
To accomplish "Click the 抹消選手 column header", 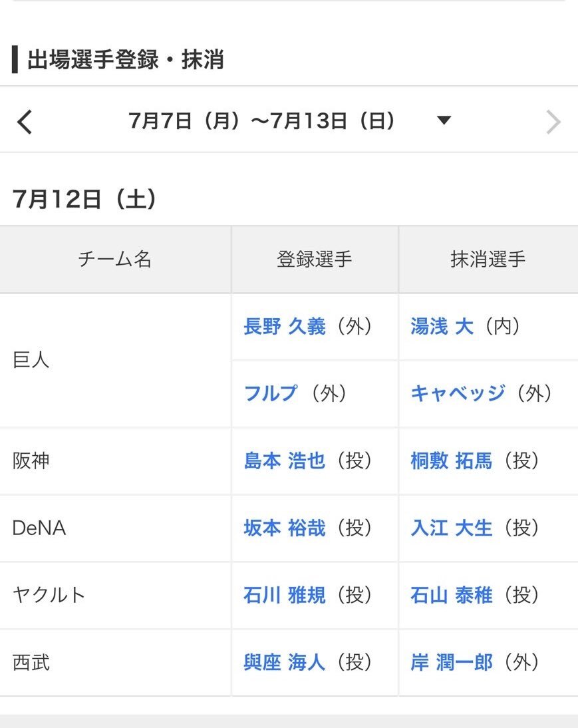I will pyautogui.click(x=488, y=259).
